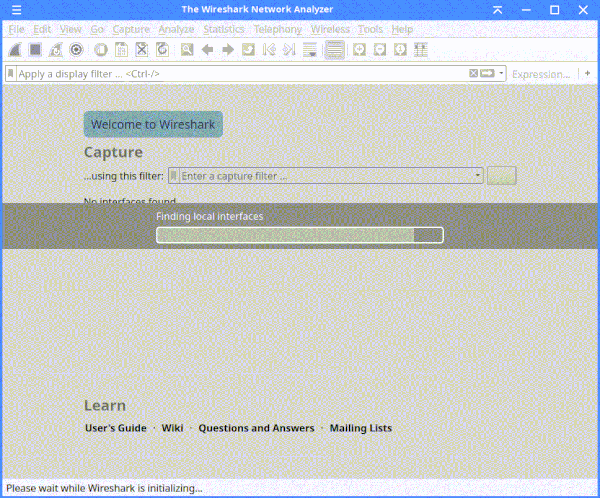Viewport: 600px width, 498px height.
Task: Open the Wireless menu
Action: [330, 29]
